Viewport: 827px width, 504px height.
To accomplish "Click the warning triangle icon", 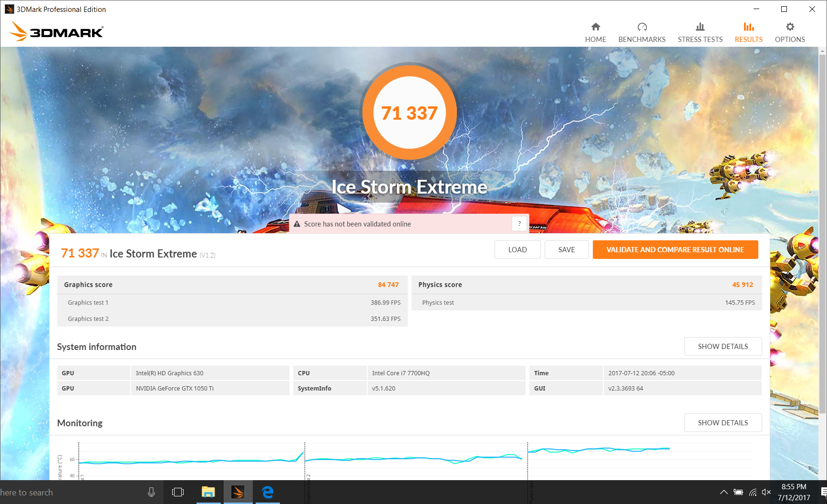I will pyautogui.click(x=297, y=224).
